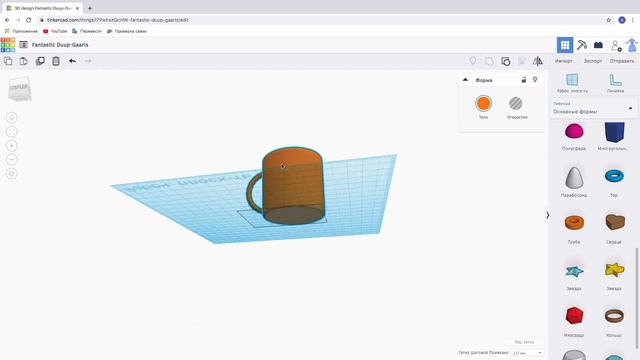Hide selected shape with lightbulb in panel
Image resolution: width=640 pixels, height=360 pixels.
tap(535, 80)
